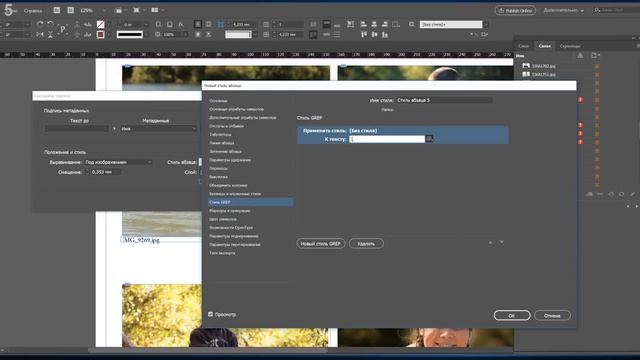
Task: Select Возможности OpenType category
Action: tap(231, 227)
